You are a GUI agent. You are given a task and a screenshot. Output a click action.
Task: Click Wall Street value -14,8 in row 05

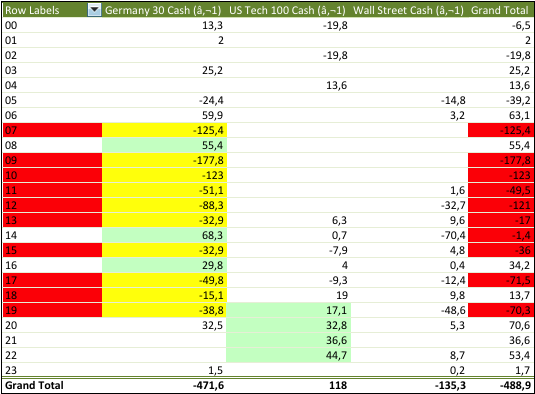tap(409, 100)
